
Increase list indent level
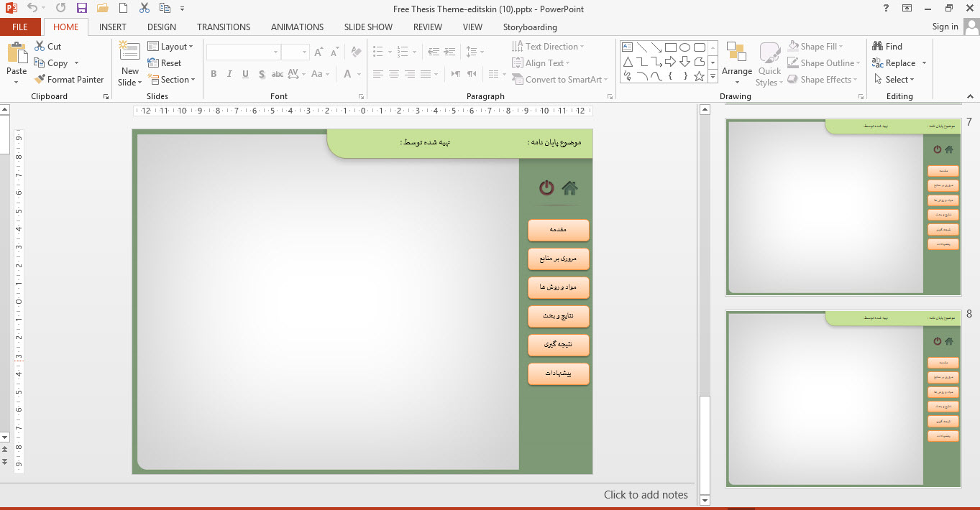coord(450,52)
